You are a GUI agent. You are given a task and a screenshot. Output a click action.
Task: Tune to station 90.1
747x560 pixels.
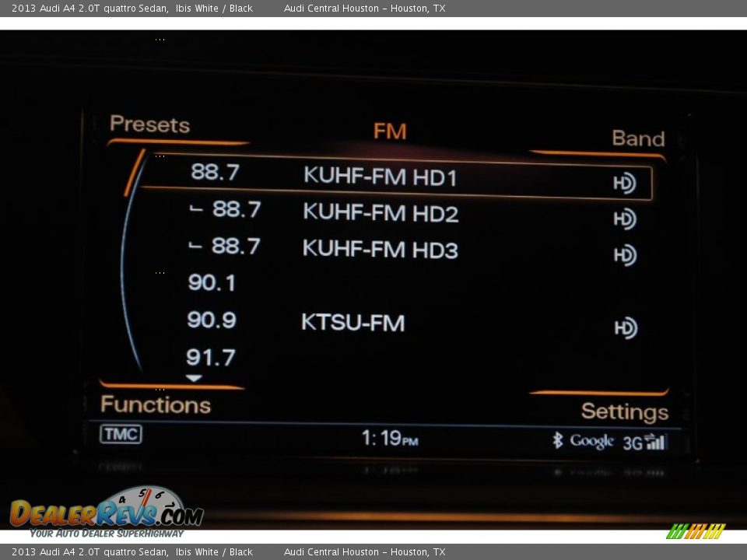coord(212,282)
